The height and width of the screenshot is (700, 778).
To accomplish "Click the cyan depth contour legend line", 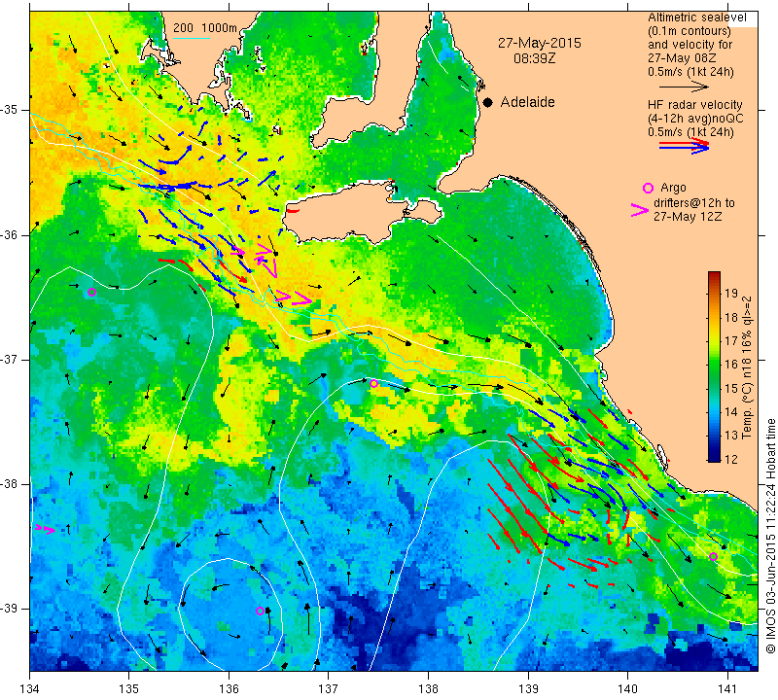I will [x=192, y=38].
